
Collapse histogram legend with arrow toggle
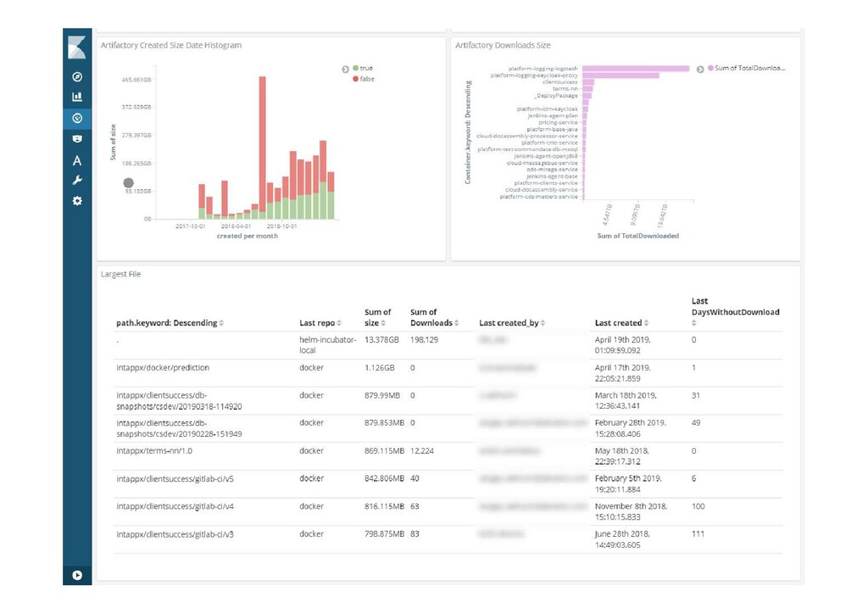coord(346,70)
